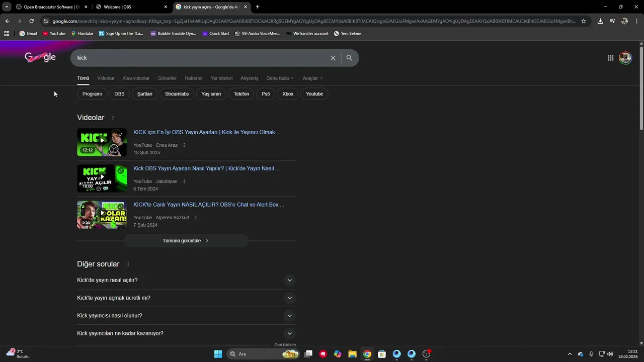
Task: Open the Enes Araz video thumbnail
Action: point(102,142)
